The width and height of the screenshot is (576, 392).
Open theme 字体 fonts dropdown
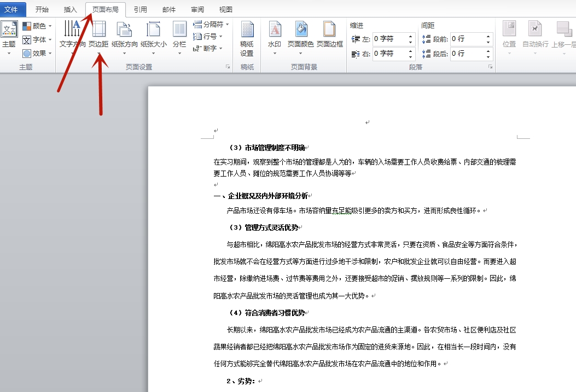[37, 40]
